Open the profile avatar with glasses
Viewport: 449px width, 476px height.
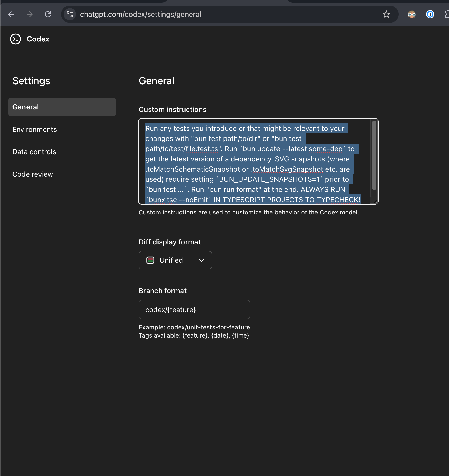(412, 14)
